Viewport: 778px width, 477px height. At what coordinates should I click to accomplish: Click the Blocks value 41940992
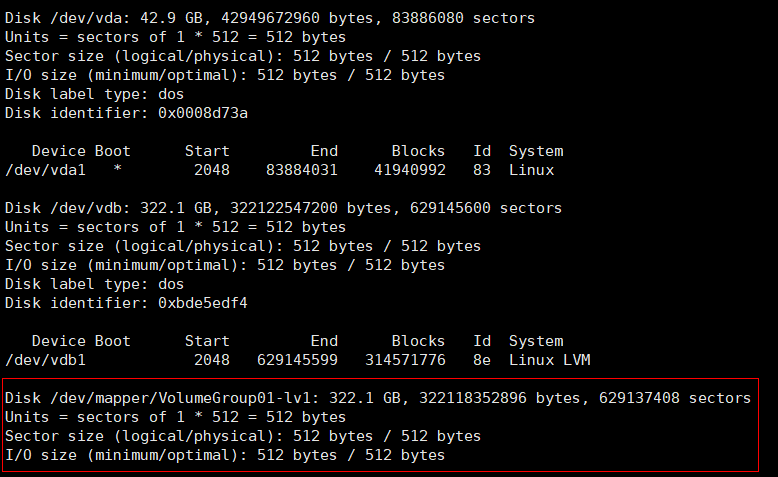click(x=408, y=170)
